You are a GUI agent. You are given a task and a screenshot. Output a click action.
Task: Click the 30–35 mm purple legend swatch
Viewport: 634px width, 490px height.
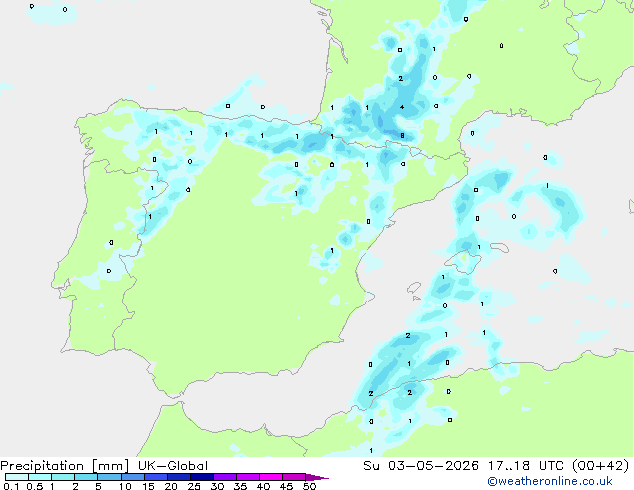click(224, 477)
